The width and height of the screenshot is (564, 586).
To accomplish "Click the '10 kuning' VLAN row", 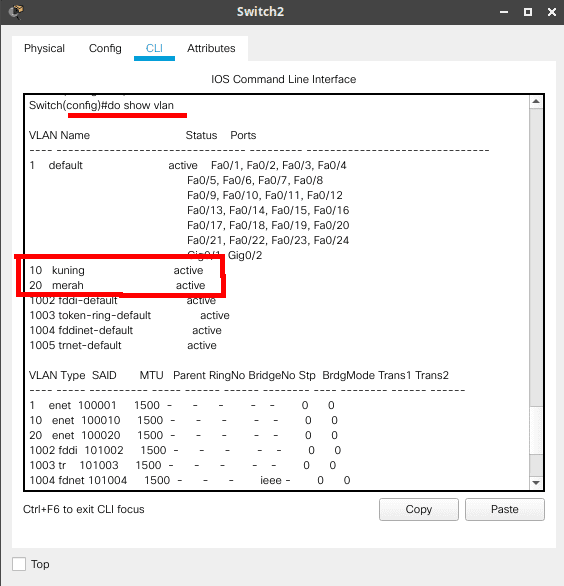I will pos(116,270).
